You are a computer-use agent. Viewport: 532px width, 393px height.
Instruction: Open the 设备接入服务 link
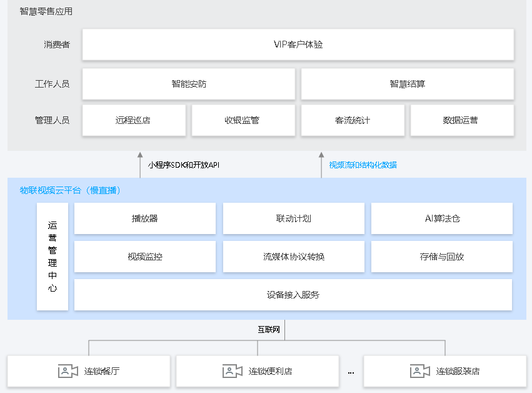(x=293, y=294)
